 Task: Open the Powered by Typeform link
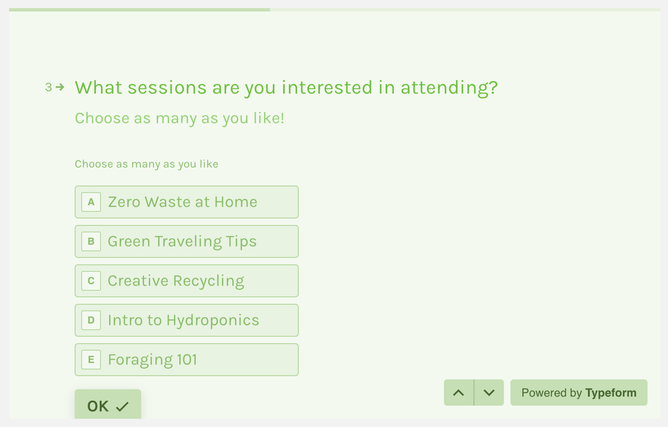pos(579,392)
